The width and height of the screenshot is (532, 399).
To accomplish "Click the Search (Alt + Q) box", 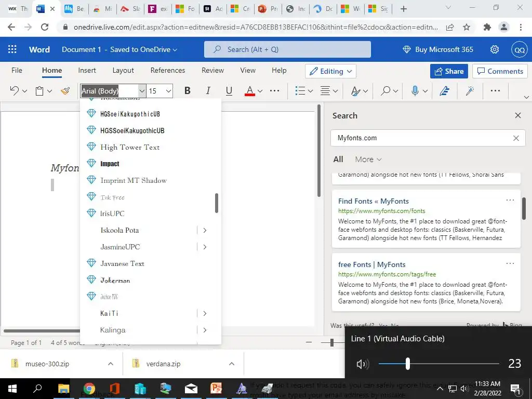I will [x=287, y=49].
